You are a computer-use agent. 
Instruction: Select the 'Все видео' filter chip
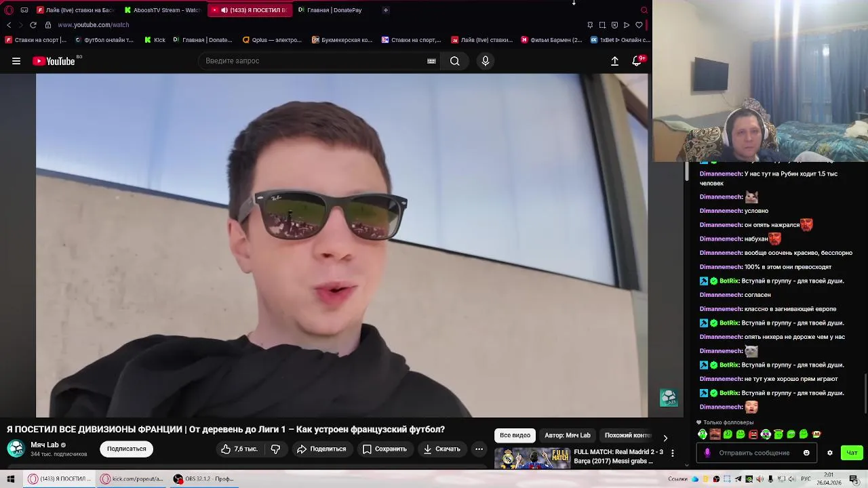click(515, 435)
